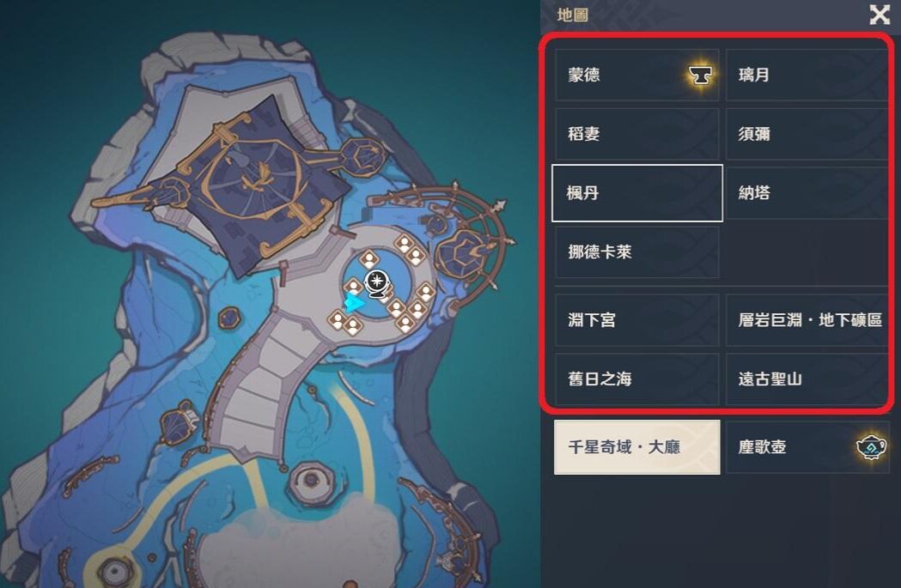Viewport: 901px width, 588px height.
Task: Click the 地圖 panel title
Action: tap(572, 15)
